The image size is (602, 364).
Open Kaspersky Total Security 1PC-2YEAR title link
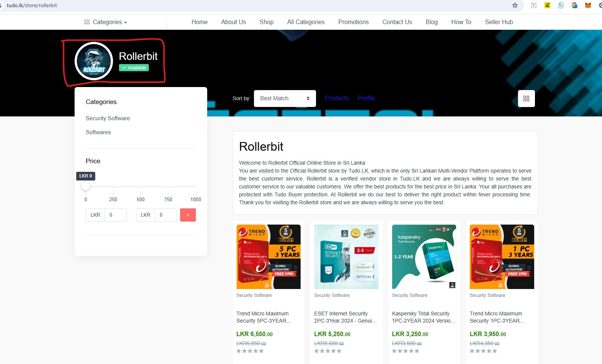(424, 317)
